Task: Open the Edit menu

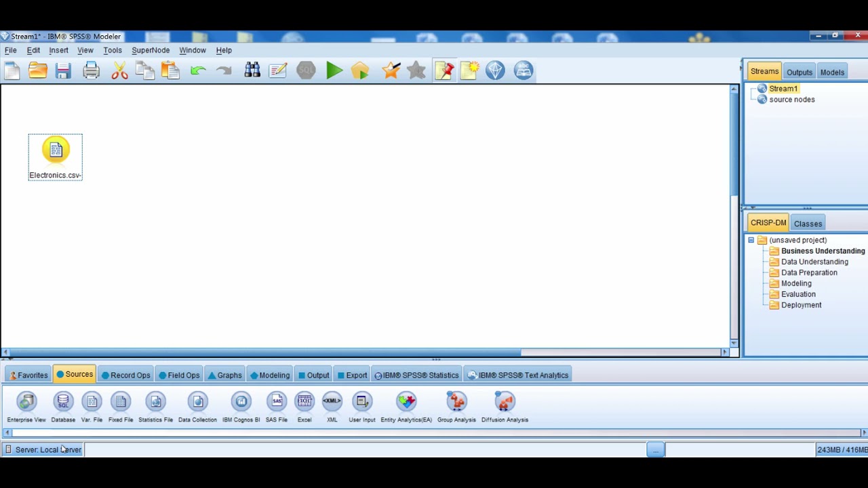Action: tap(33, 50)
